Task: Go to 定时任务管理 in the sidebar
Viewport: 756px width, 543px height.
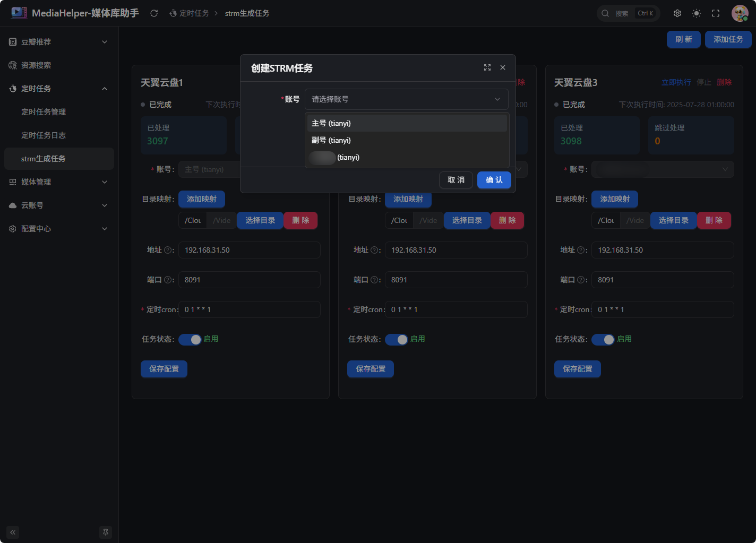Action: (x=59, y=112)
